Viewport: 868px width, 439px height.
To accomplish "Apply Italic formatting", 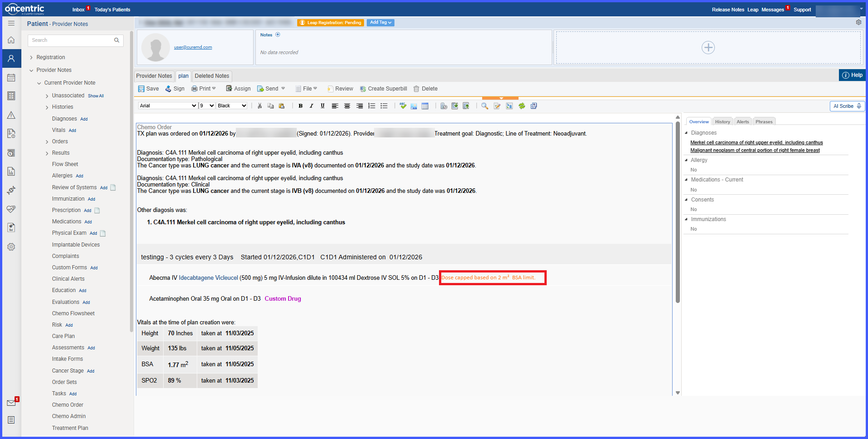I will pyautogui.click(x=311, y=106).
